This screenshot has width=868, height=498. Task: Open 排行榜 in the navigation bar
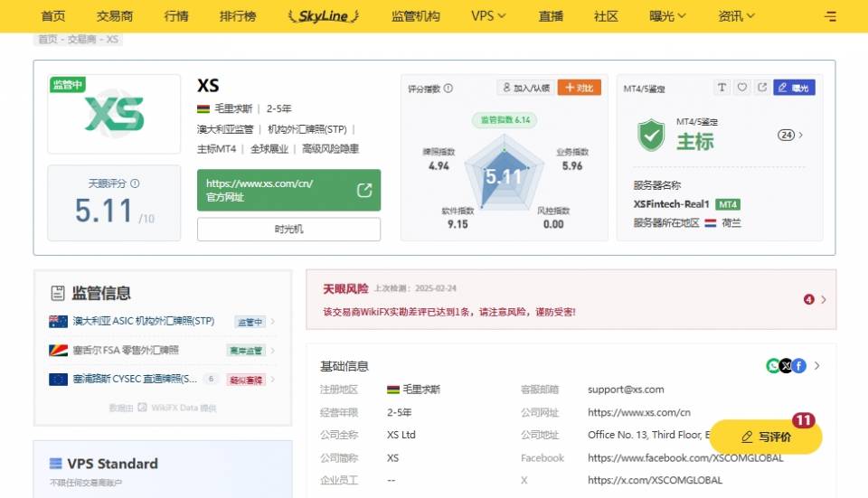tap(238, 16)
